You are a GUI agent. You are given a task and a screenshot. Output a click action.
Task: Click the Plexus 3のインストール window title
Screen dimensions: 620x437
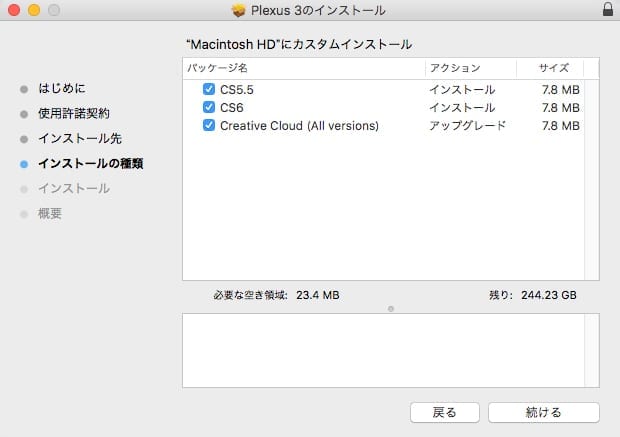pyautogui.click(x=318, y=10)
